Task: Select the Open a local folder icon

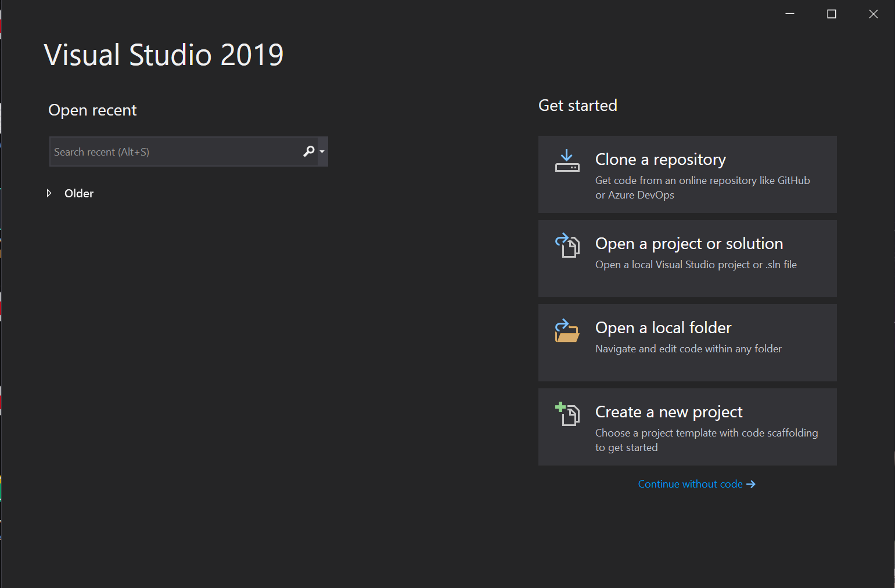Action: 567,330
